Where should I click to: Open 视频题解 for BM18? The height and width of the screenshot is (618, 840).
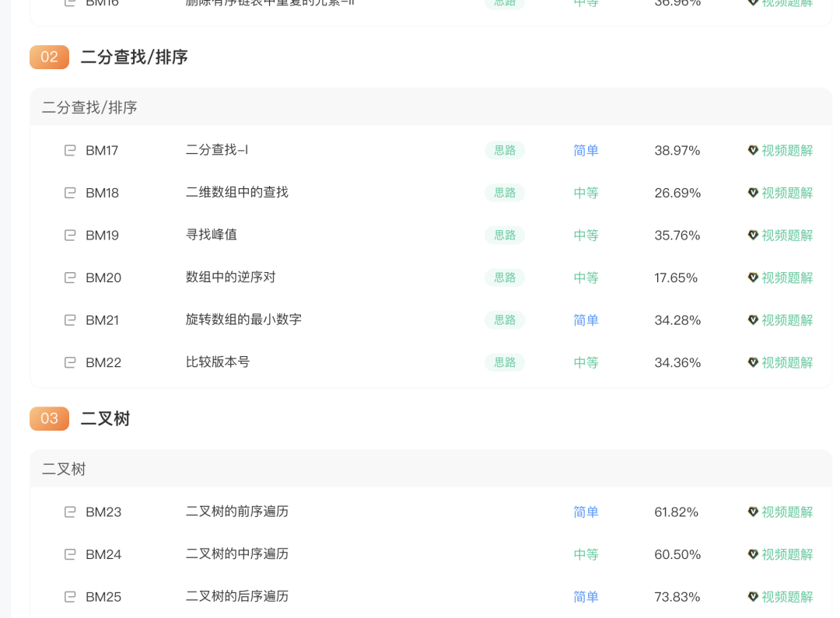[786, 192]
